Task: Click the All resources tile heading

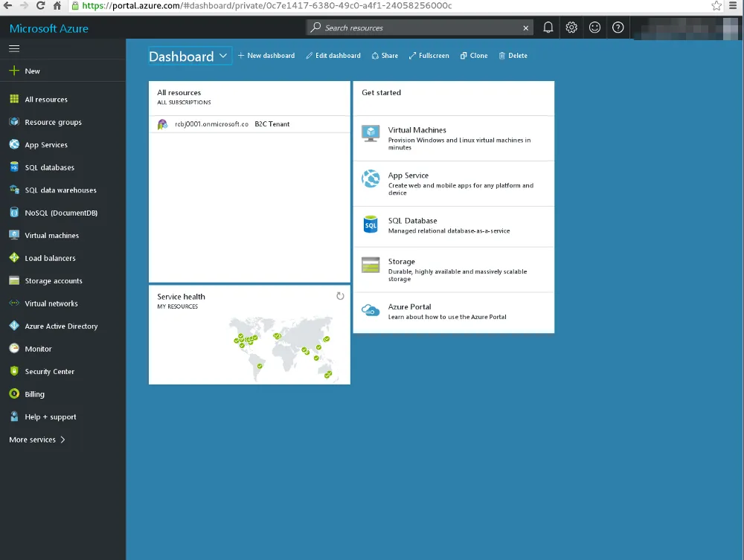Action: click(x=179, y=92)
